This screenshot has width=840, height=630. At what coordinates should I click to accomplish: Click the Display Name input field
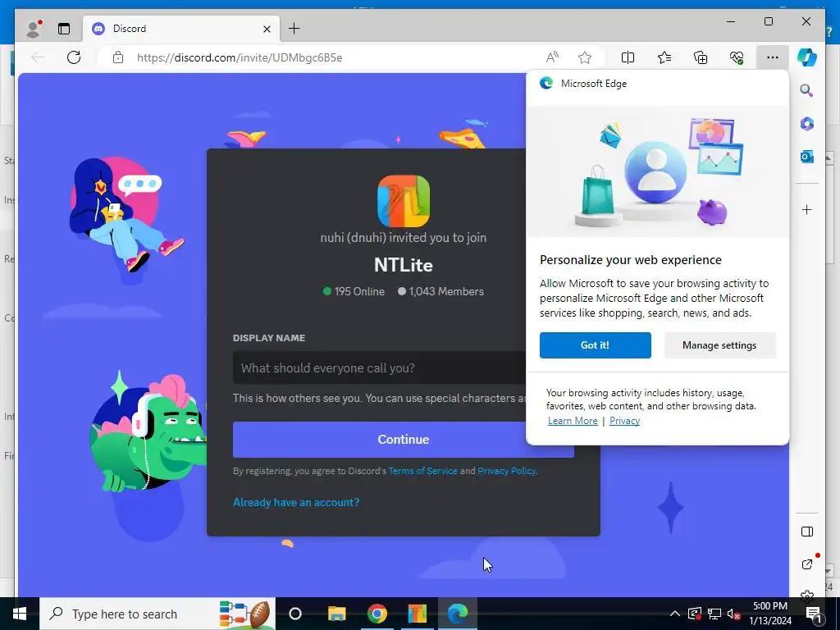click(379, 368)
